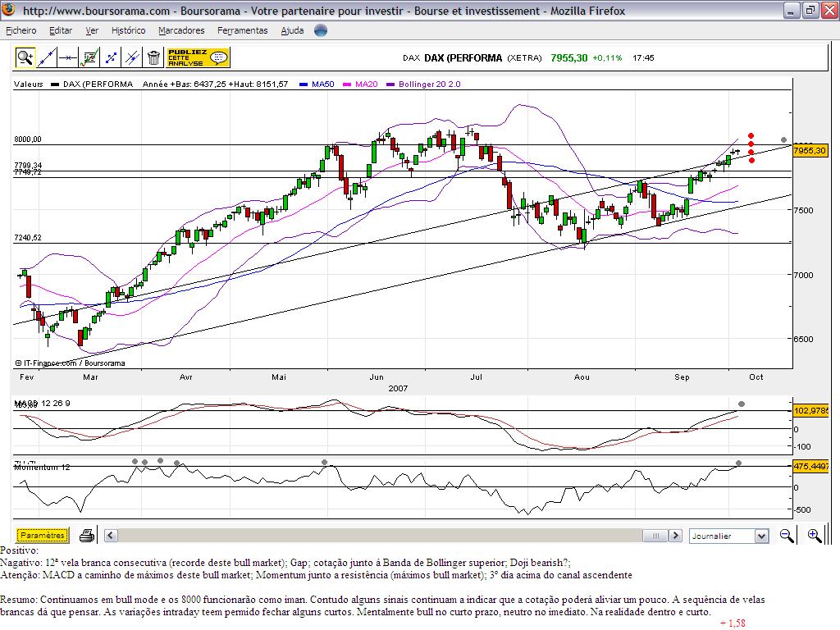Click the +1,58 red value

click(733, 623)
